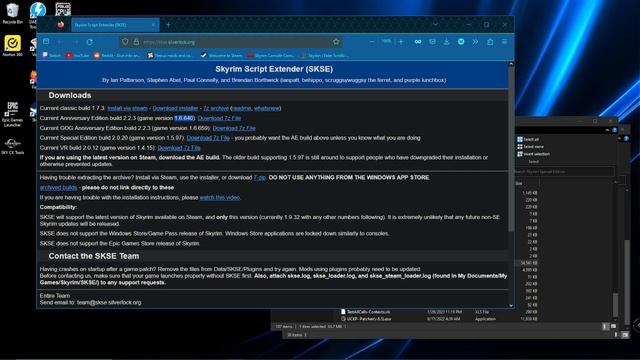
Task: Reset zoom using the 100% indicator
Action: point(386,41)
